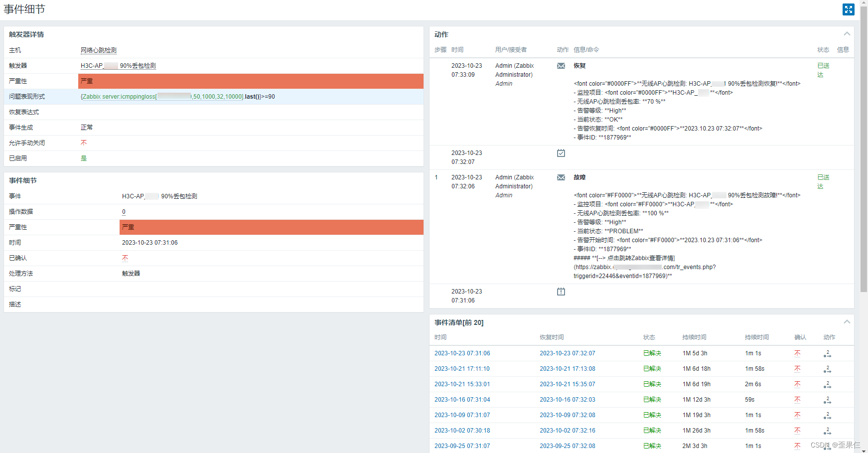The width and height of the screenshot is (868, 453).
Task: Click duration 1m 58s of 2023-10-21 17:11:10 event
Action: point(754,369)
